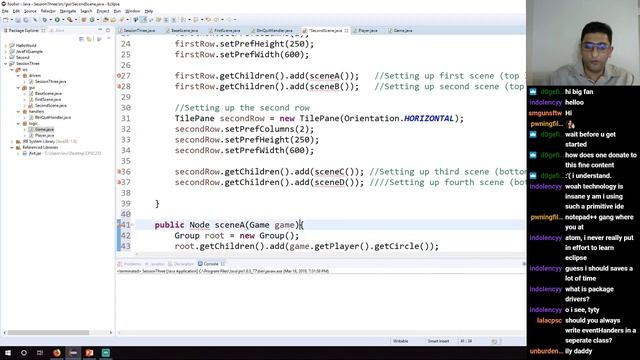Click error marker on line 28
640x360 pixels.
point(119,86)
